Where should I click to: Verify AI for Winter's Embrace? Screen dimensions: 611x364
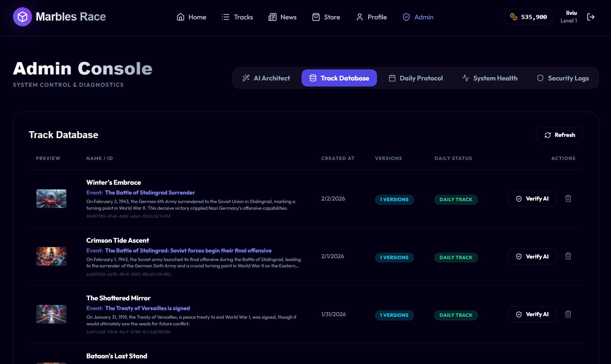(x=532, y=199)
